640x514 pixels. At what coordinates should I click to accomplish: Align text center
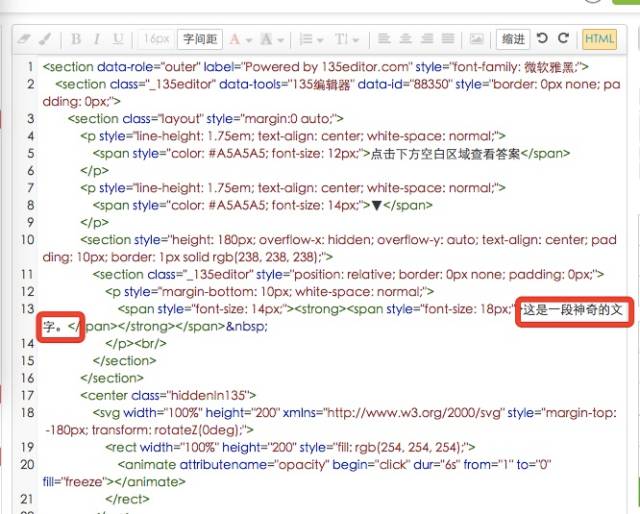tap(405, 39)
